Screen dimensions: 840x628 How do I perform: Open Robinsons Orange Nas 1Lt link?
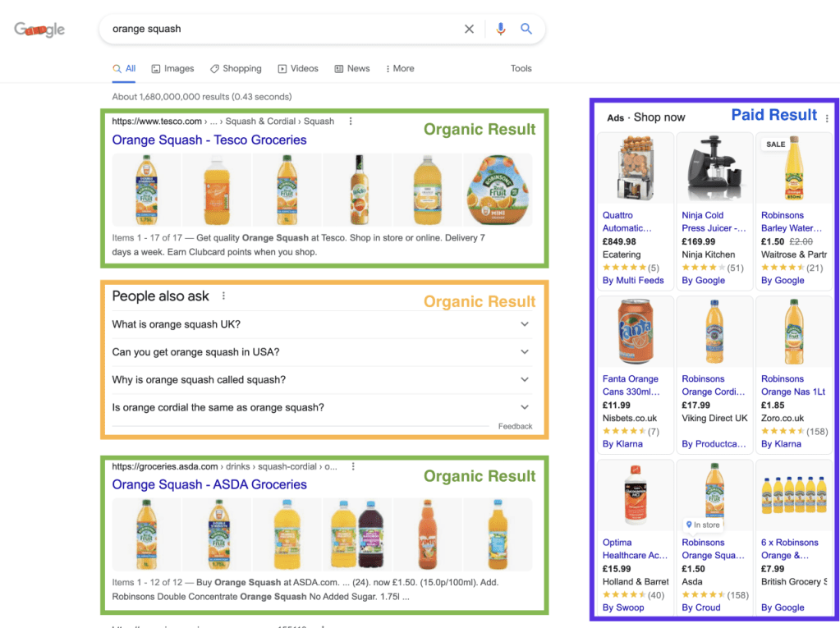click(x=793, y=386)
